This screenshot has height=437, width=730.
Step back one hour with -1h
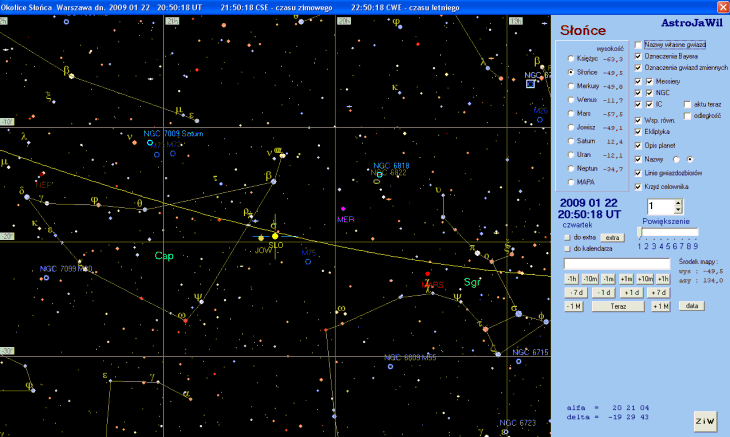[x=571, y=279]
